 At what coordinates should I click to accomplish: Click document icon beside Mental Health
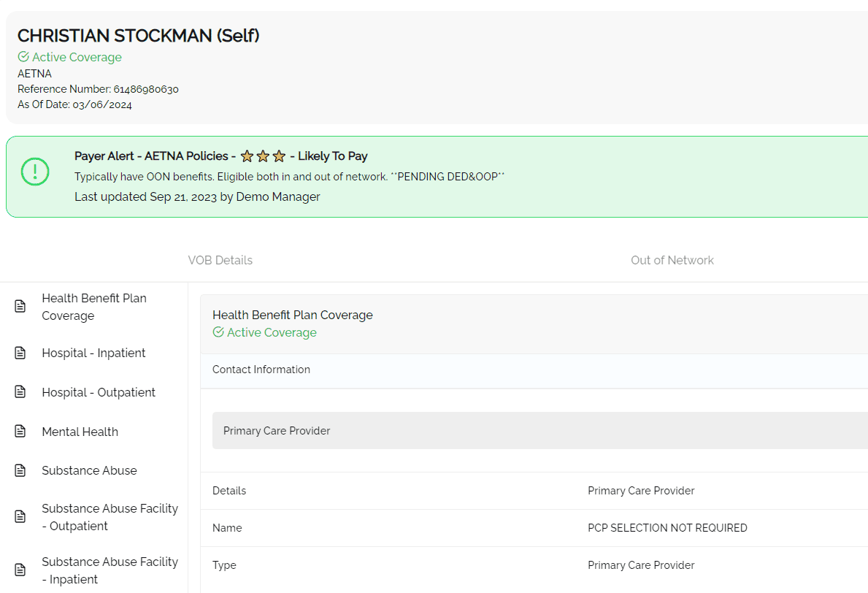(x=20, y=432)
